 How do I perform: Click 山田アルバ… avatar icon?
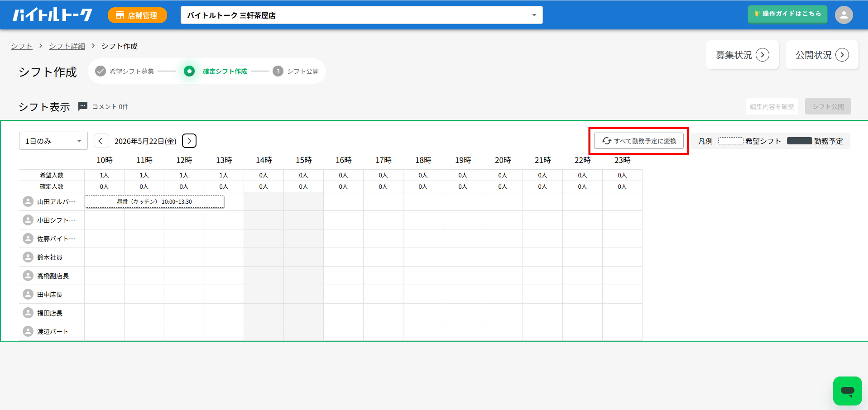(28, 202)
